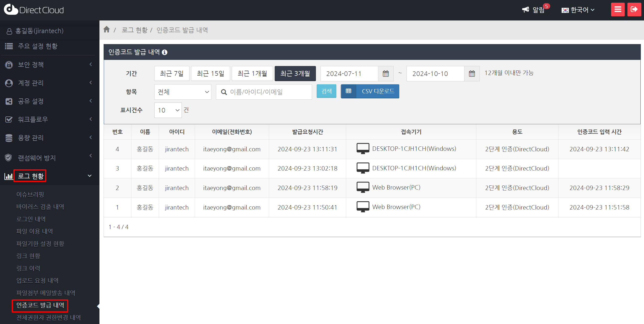
Task: Click the 검색 search button
Action: coord(326,91)
